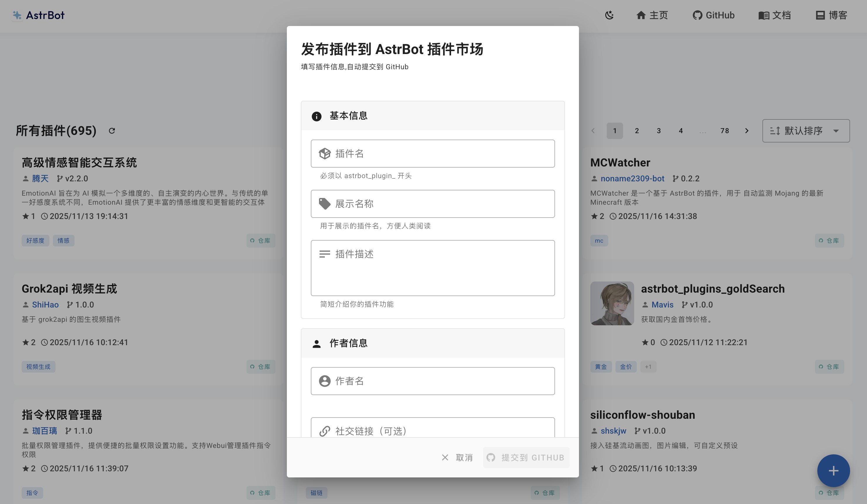The height and width of the screenshot is (504, 867).
Task: Go to next page arrow
Action: pos(747,131)
